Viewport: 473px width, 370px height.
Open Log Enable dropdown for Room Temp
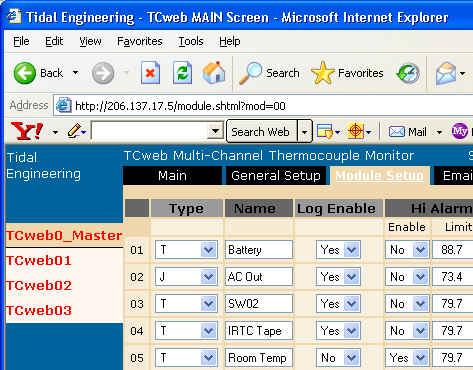pyautogui.click(x=352, y=358)
